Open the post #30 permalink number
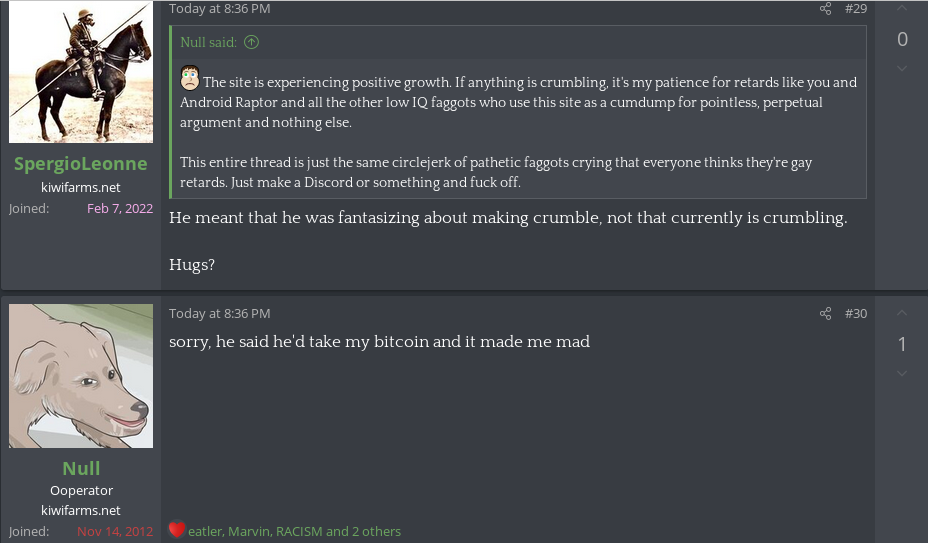The image size is (928, 543). tap(856, 314)
